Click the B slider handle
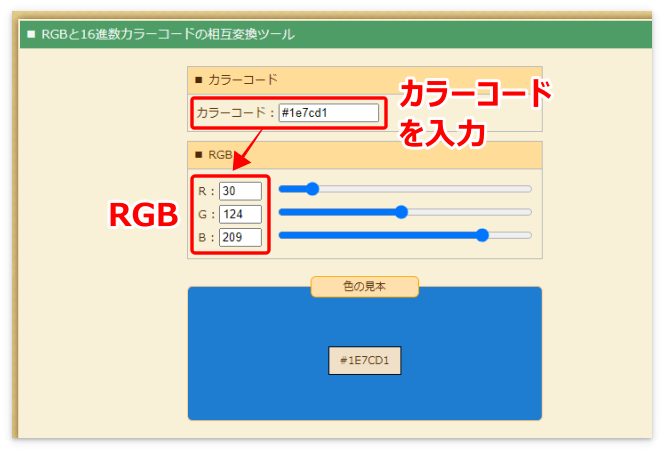The width and height of the screenshot is (664, 451). 482,235
